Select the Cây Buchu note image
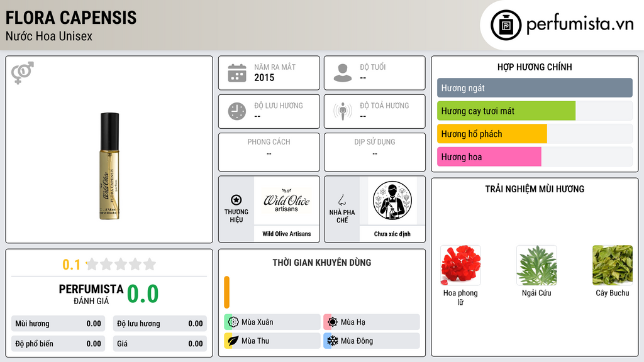 point(613,265)
